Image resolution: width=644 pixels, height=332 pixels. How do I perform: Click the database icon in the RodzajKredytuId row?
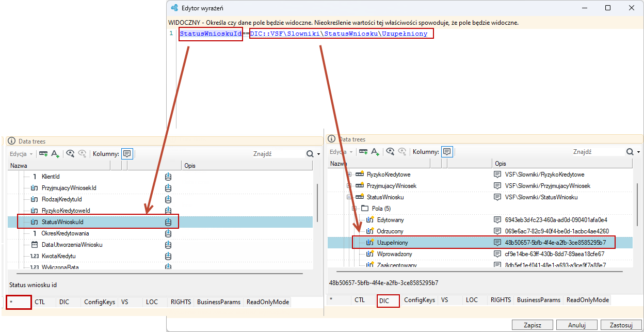tap(168, 199)
